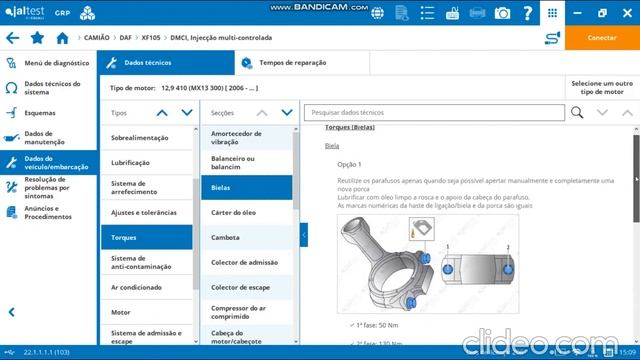This screenshot has height=360, width=640.
Task: Open Dados de manutenção in sidebar
Action: pyautogui.click(x=49, y=138)
